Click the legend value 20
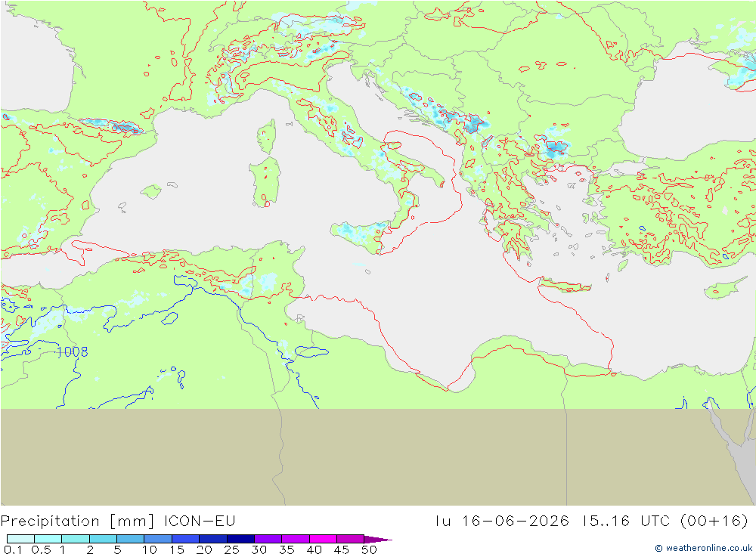This screenshot has height=554, width=756. [x=204, y=549]
